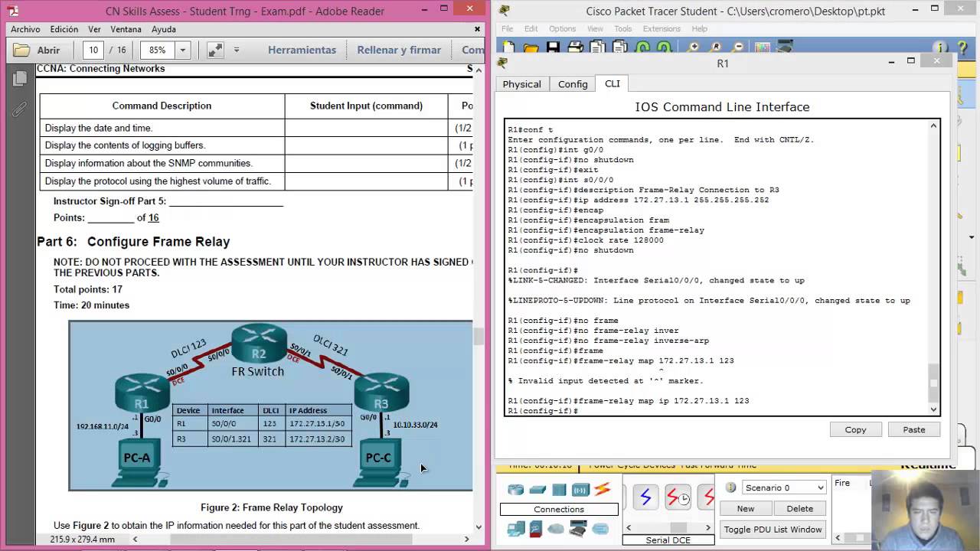Screen dimensions: 980x551
Task: Click Save floppy icon in Packet Tracer toolbar
Action: [553, 47]
